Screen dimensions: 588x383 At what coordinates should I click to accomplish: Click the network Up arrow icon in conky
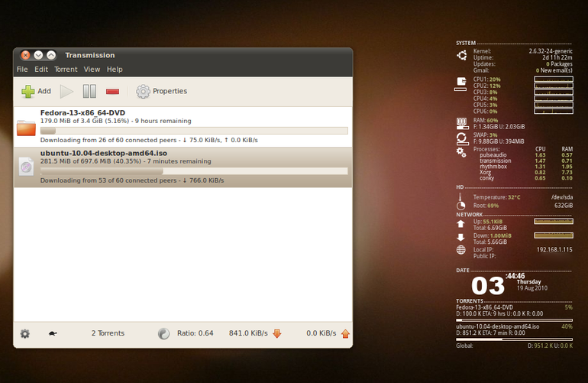click(460, 224)
